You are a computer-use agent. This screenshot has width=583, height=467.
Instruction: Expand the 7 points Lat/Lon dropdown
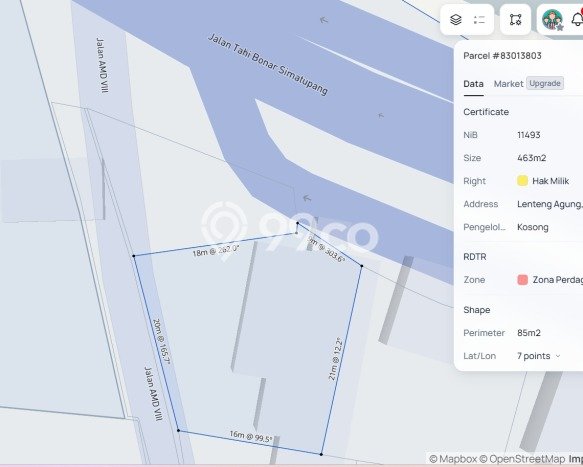click(538, 356)
